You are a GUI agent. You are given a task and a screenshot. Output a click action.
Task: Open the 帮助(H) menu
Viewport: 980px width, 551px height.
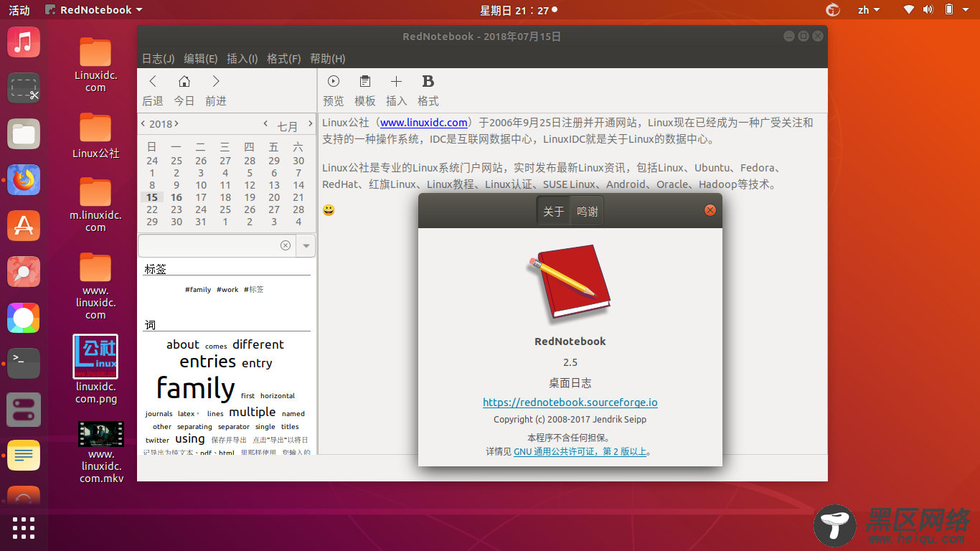(328, 59)
